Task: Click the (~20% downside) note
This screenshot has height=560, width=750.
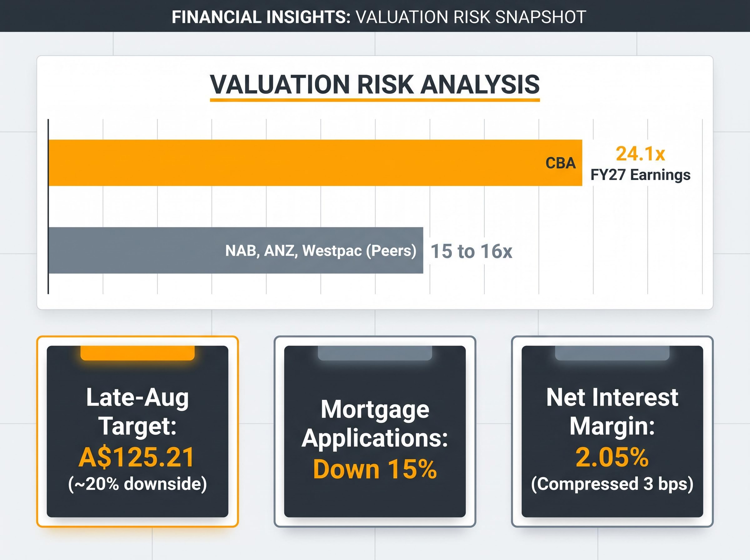Action: click(x=137, y=484)
